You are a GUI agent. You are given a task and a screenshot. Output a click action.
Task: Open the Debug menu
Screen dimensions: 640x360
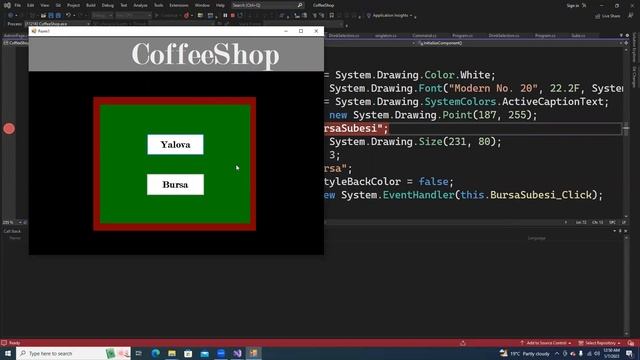coord(108,5)
